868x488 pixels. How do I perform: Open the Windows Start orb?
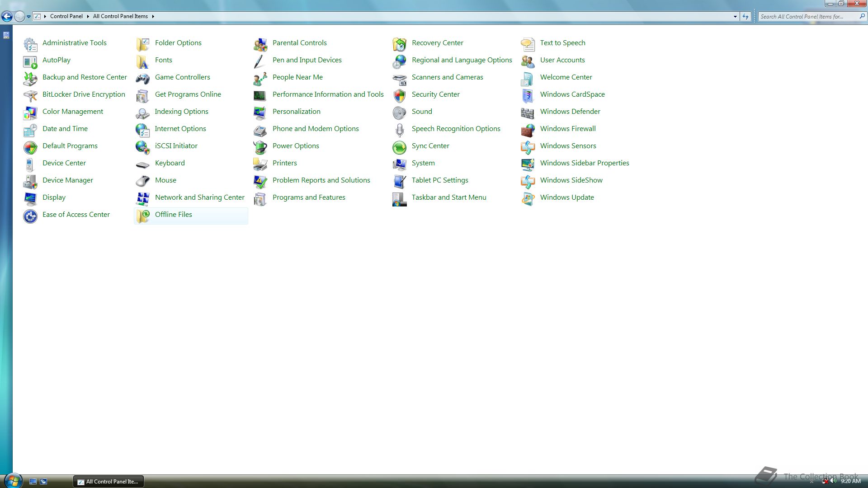13,480
